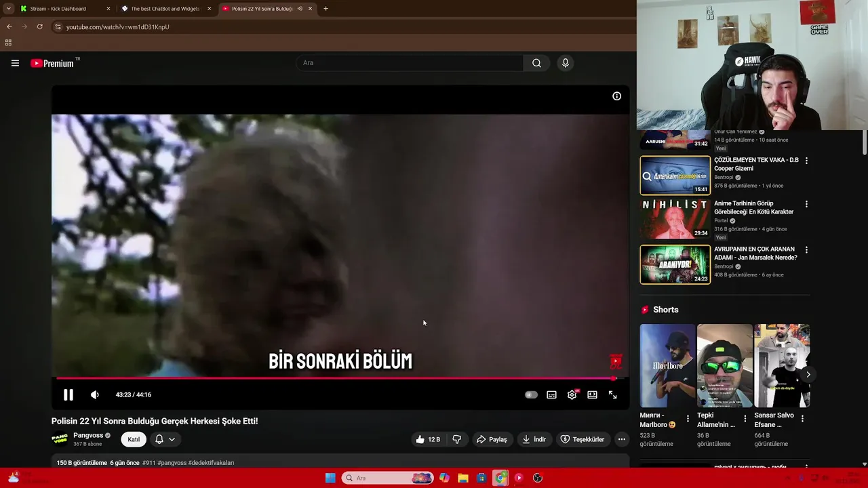The image size is (868, 488).
Task: Go to the YouTube Premium home logo
Action: pos(52,63)
